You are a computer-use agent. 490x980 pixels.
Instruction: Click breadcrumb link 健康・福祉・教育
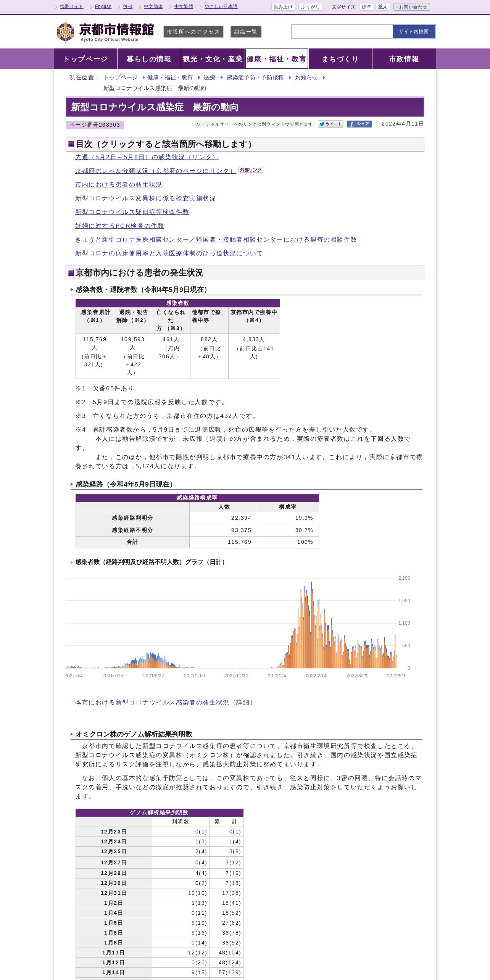pyautogui.click(x=170, y=77)
